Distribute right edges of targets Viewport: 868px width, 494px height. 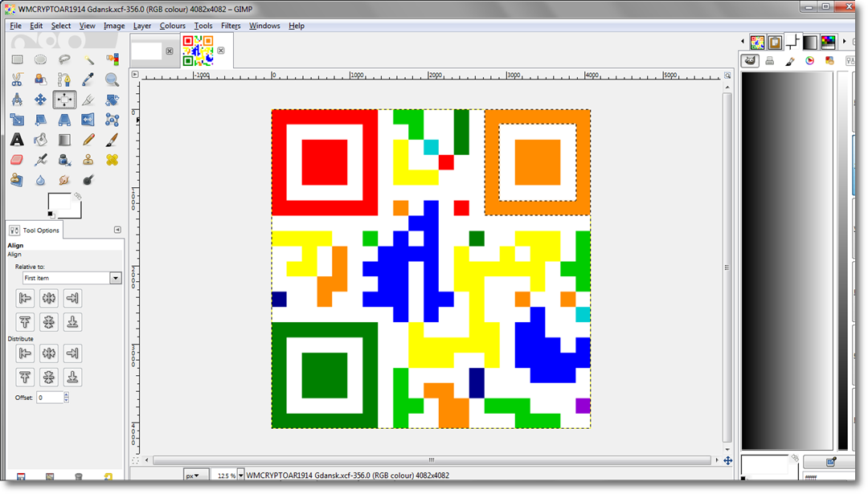(72, 353)
